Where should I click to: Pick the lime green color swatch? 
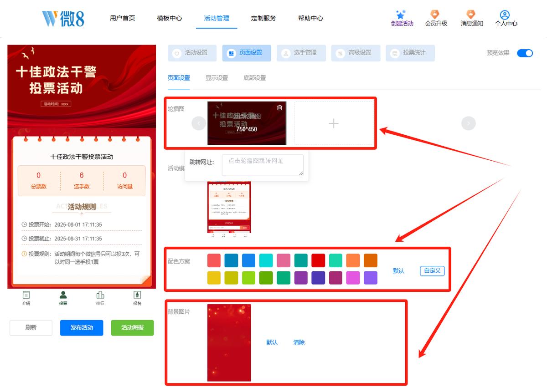249,278
